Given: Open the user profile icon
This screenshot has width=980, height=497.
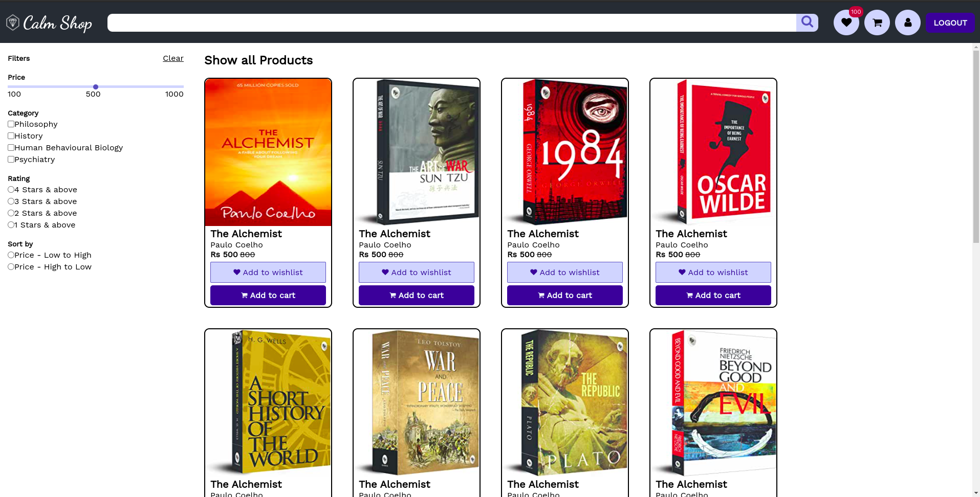Looking at the screenshot, I should click(908, 22).
